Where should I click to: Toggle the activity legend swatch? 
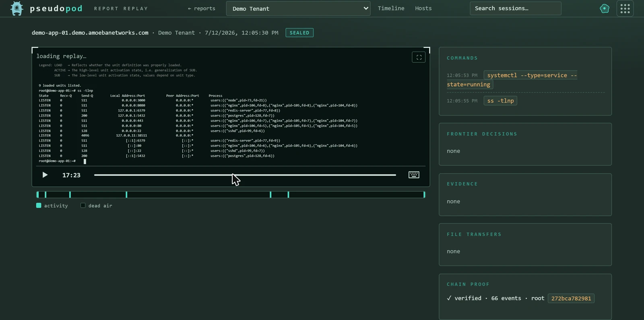tap(39, 206)
